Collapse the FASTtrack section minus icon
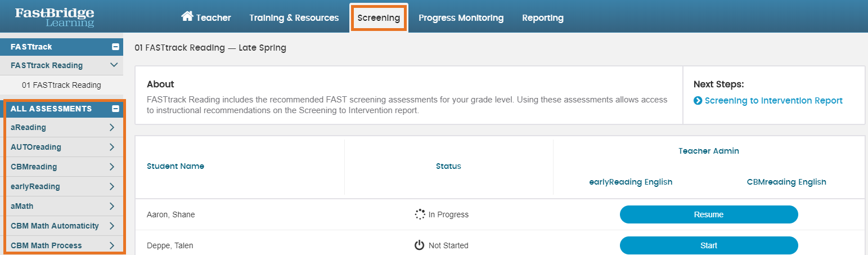The height and width of the screenshot is (255, 868). pos(115,47)
